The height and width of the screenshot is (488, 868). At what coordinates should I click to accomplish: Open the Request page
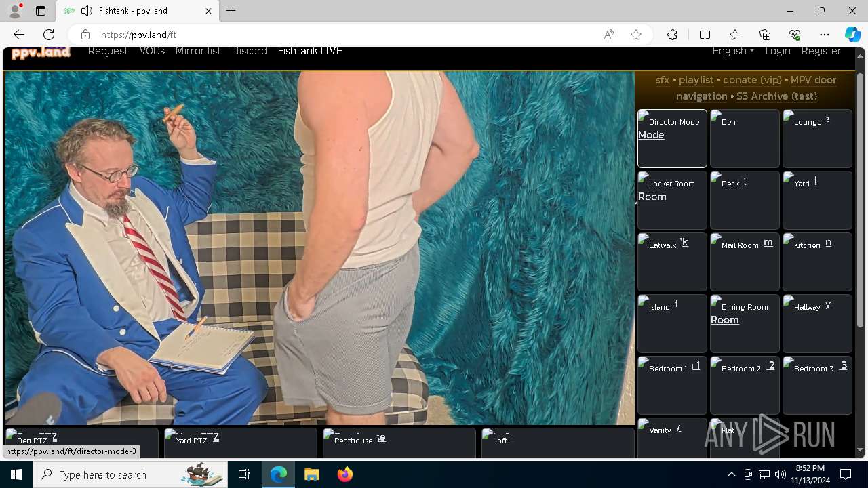108,51
